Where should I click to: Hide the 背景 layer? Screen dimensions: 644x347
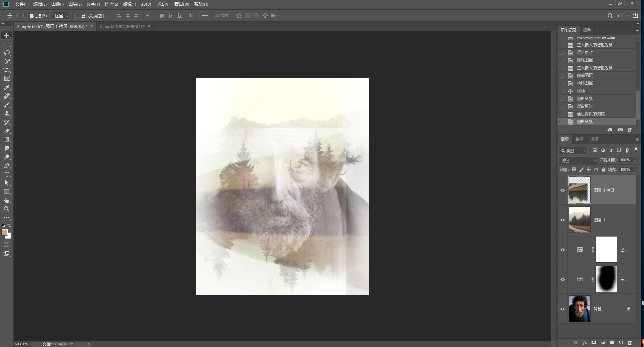tap(562, 309)
